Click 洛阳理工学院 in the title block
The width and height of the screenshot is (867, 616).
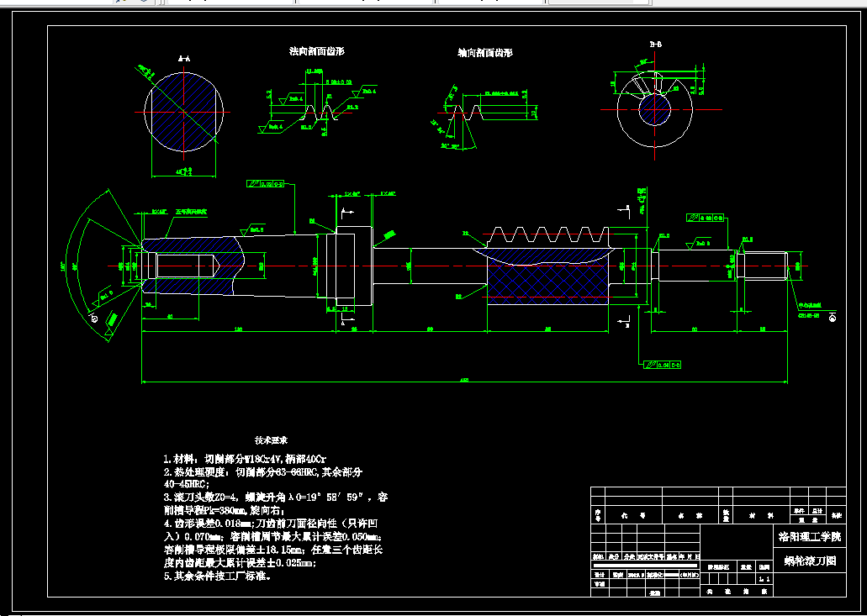pos(810,536)
